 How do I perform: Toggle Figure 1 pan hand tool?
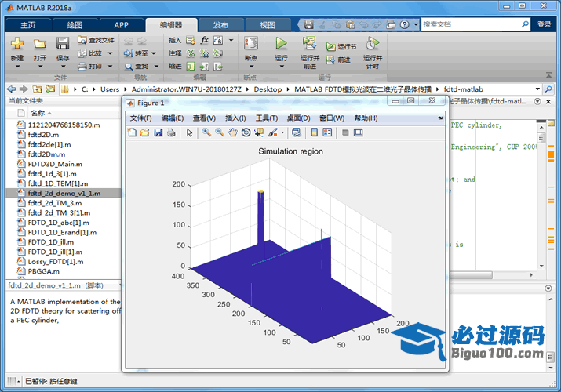coord(233,132)
